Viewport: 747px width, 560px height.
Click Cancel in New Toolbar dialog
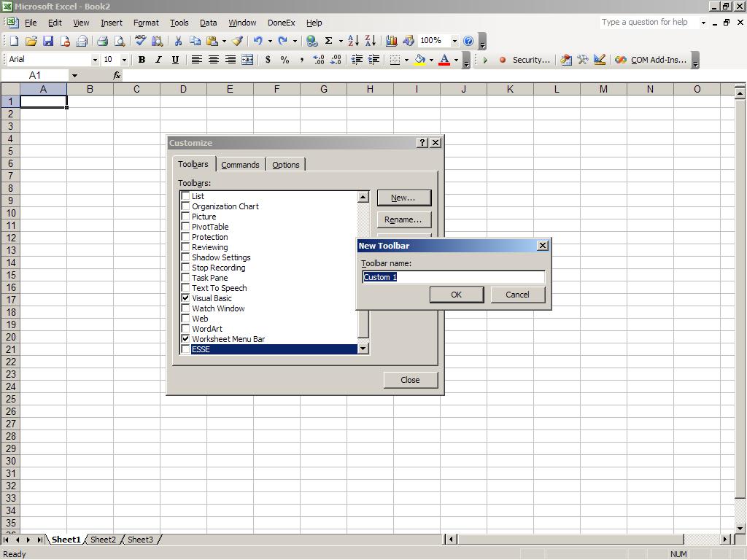[517, 295]
